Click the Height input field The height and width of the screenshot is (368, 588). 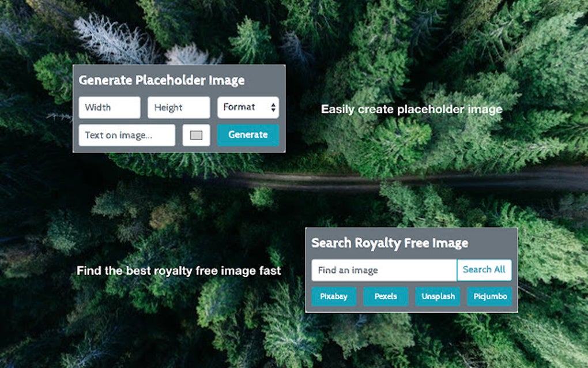point(178,107)
